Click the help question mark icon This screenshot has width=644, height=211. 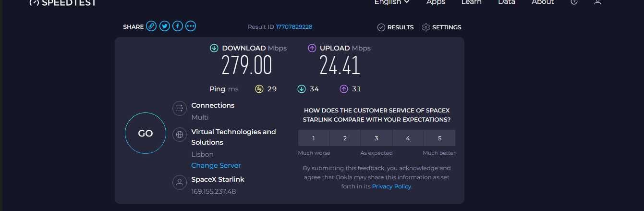point(574,2)
